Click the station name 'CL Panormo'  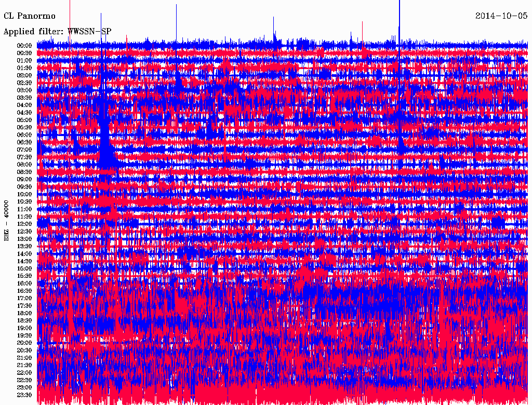click(x=30, y=16)
